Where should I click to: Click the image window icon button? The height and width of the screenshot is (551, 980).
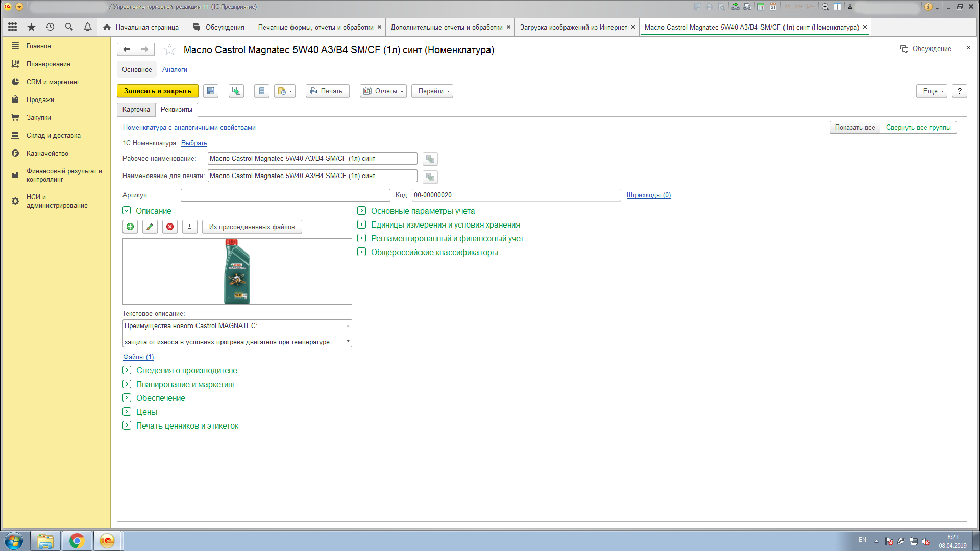click(190, 227)
